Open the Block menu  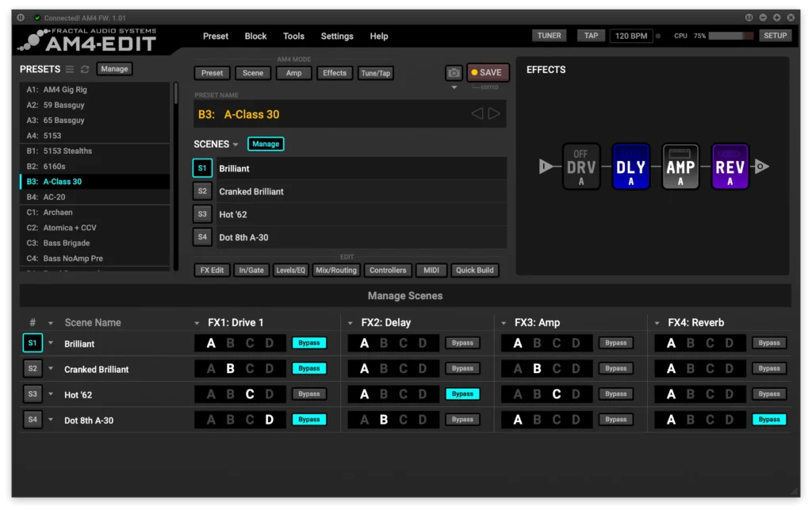click(255, 36)
